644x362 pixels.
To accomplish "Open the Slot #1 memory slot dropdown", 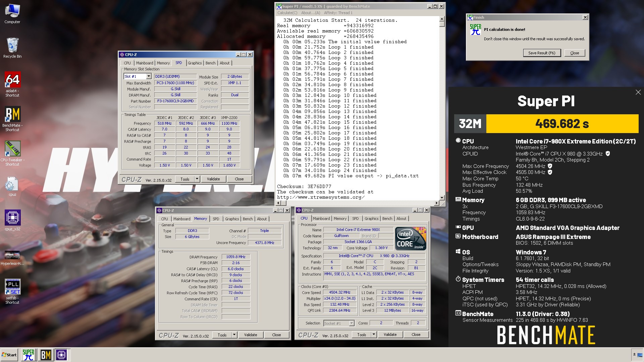I will (149, 76).
